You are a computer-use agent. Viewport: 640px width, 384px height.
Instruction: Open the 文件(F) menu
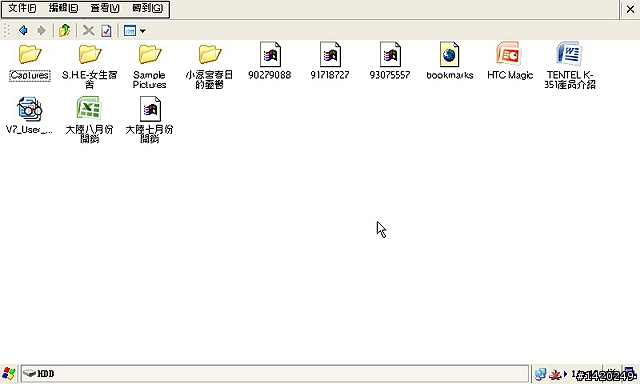coord(22,8)
